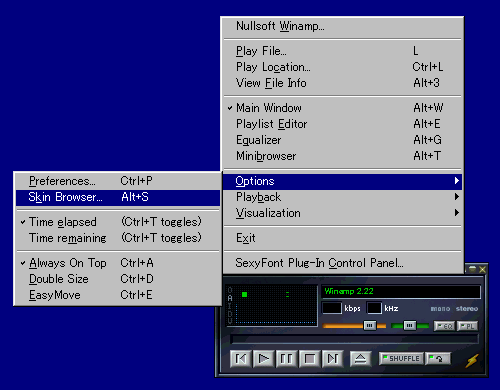The width and height of the screenshot is (500, 390).
Task: Expand the Playback submenu
Action: [x=343, y=197]
